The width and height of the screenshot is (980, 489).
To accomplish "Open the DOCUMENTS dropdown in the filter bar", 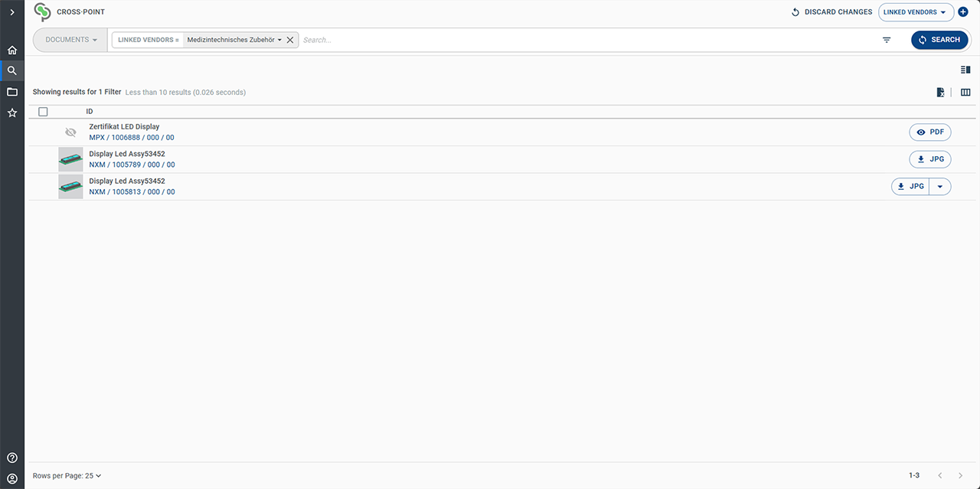I will pos(69,39).
